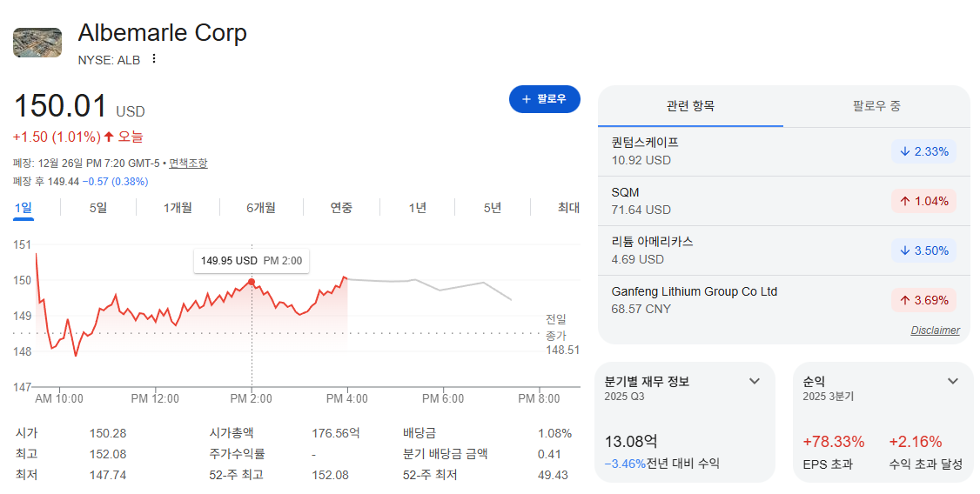Open the Ganfeng Lithium Group Co Ltd row

click(784, 300)
